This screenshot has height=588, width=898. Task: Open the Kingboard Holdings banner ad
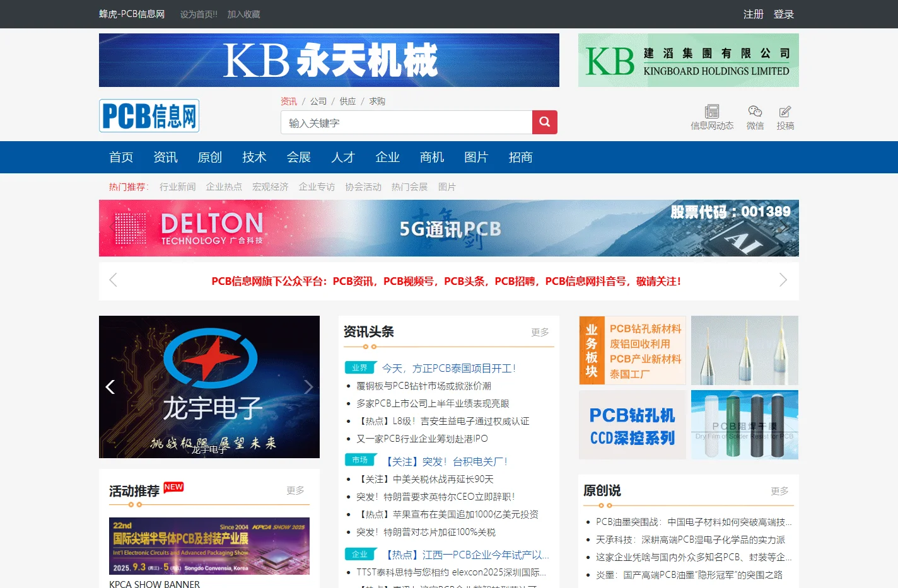point(689,60)
